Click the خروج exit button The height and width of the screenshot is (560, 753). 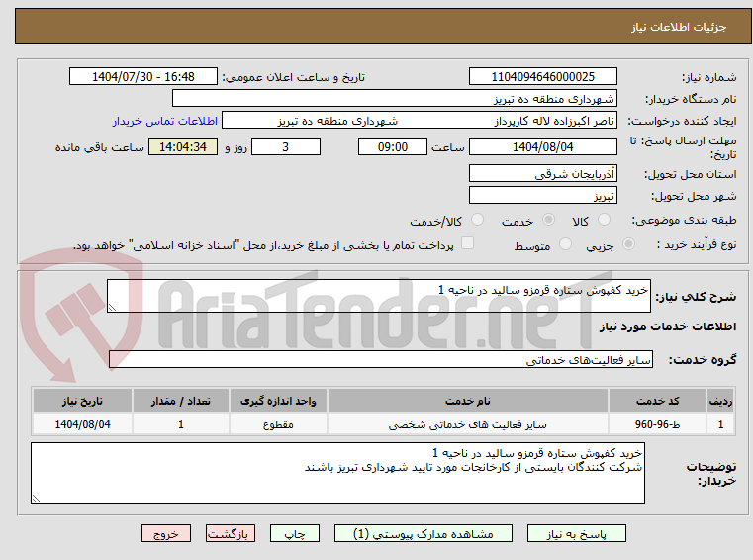click(165, 533)
